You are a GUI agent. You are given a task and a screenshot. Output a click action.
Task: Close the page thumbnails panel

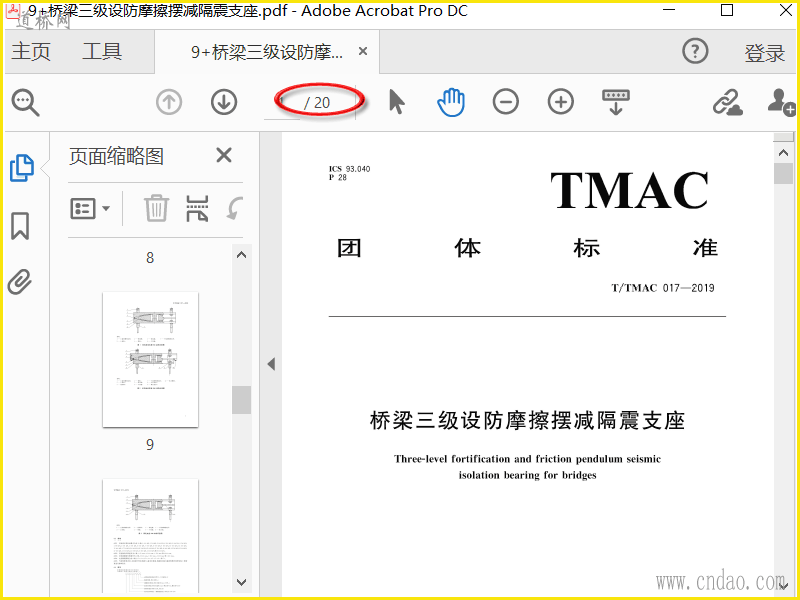(x=224, y=155)
